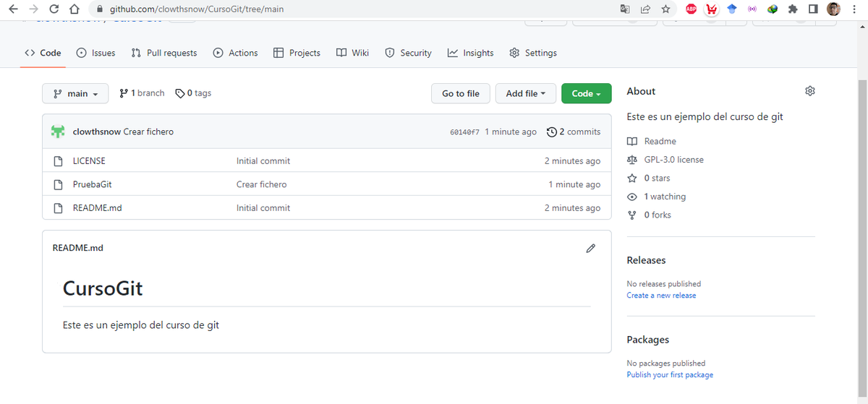Edit README with the pencil icon
The height and width of the screenshot is (404, 868).
[590, 248]
